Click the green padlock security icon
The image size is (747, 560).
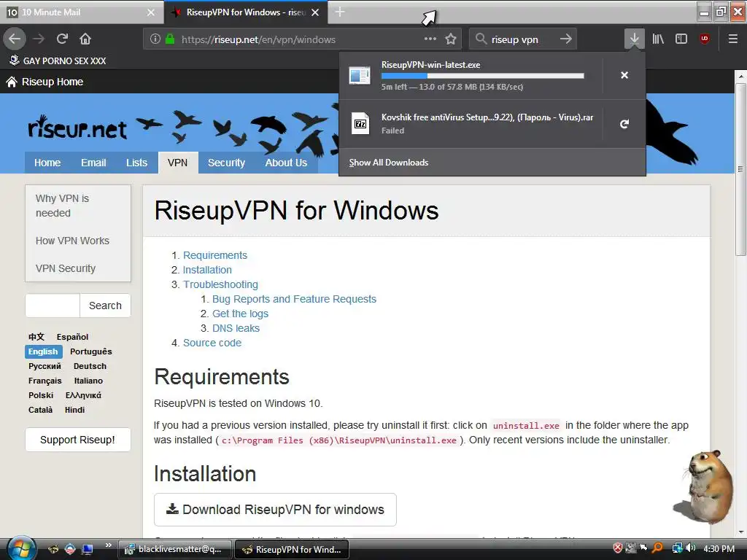click(169, 39)
